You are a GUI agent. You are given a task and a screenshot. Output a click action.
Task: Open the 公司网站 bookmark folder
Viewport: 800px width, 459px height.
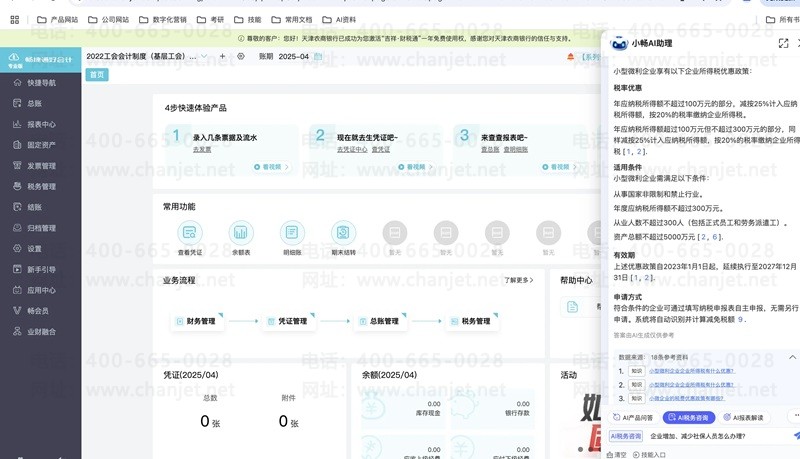[x=109, y=19]
